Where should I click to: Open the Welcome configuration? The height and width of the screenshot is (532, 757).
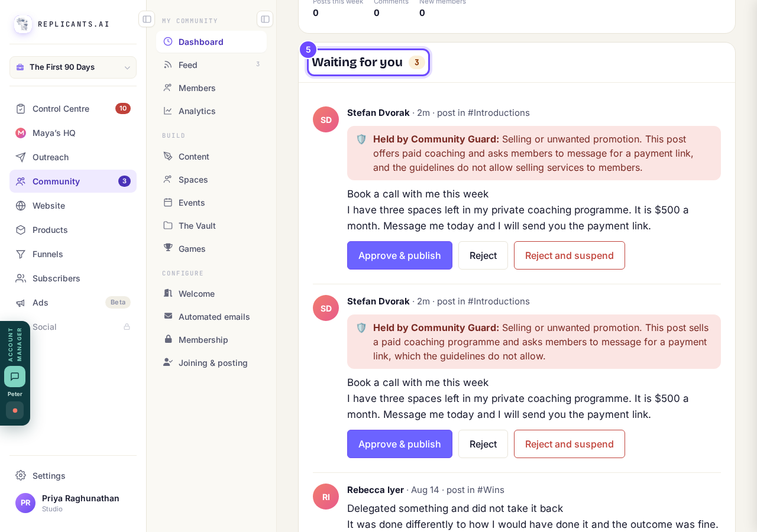(211, 294)
